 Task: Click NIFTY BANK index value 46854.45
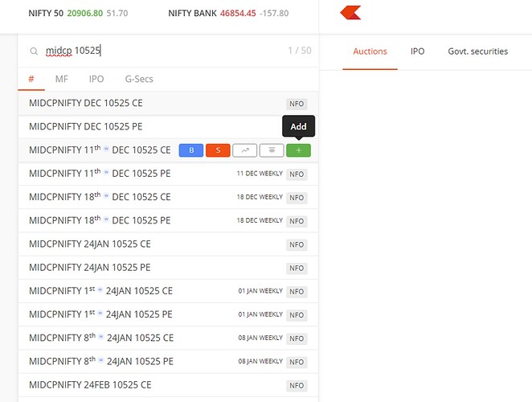[x=238, y=13]
